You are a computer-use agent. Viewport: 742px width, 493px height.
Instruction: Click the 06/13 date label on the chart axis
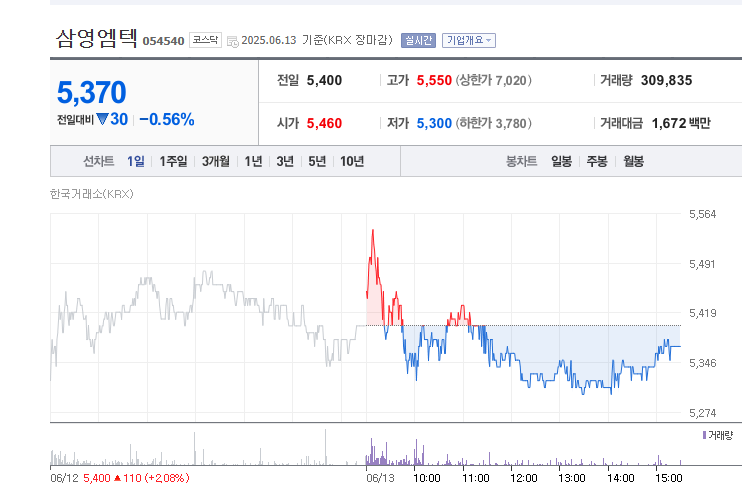point(380,478)
